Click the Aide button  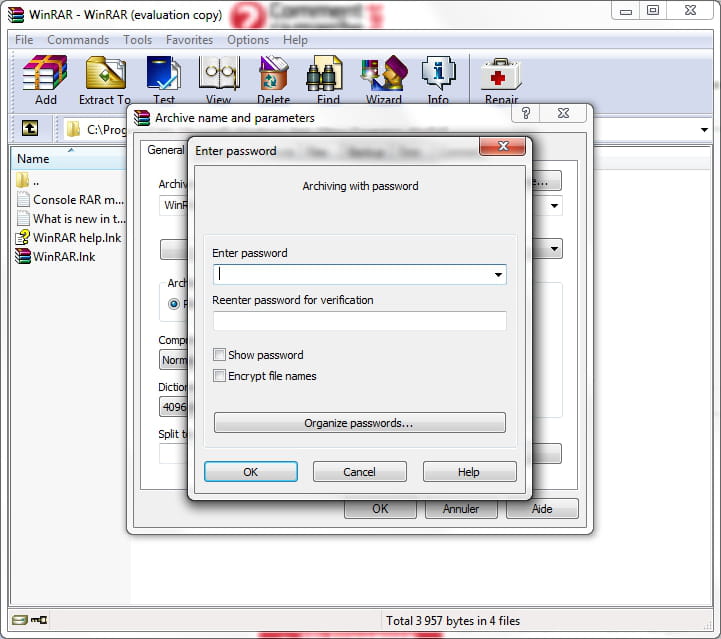[x=542, y=508]
